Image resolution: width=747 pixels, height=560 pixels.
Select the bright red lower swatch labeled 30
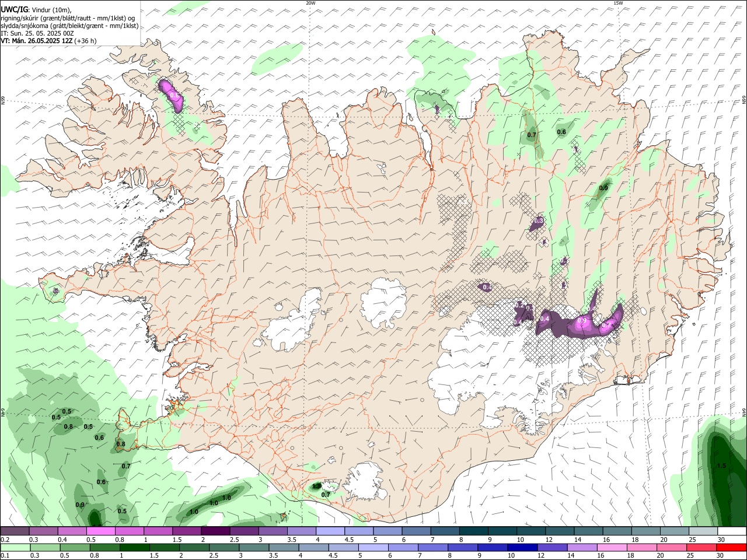pos(732,547)
